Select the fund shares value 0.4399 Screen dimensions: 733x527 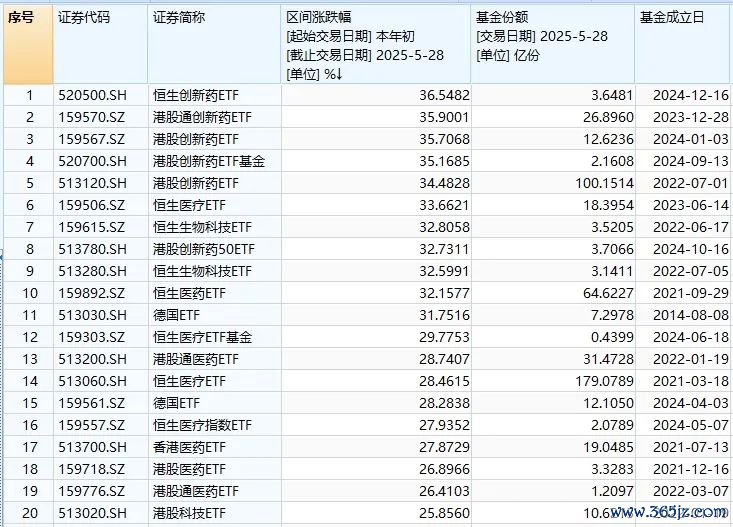point(612,337)
